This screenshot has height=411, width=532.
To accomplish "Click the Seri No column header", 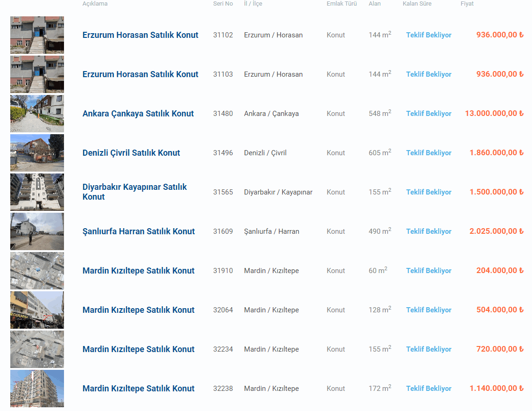I will click(x=223, y=4).
